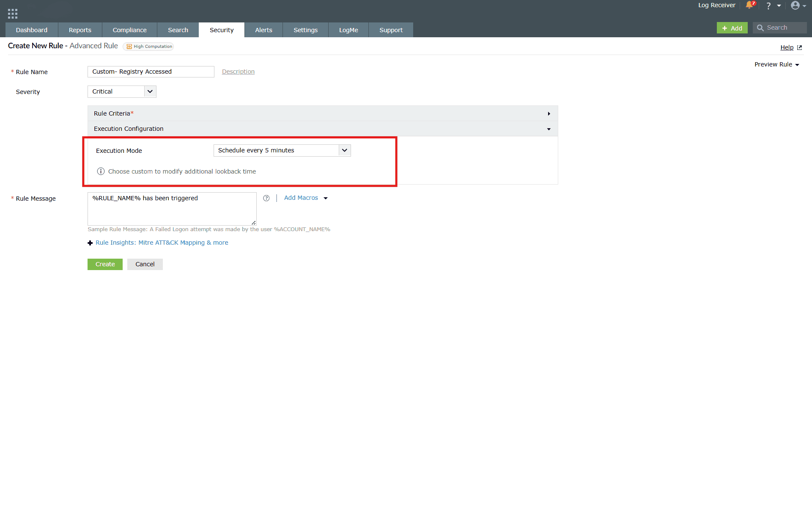Image resolution: width=812 pixels, height=508 pixels.
Task: Expand the Rule Criteria section
Action: [x=322, y=113]
